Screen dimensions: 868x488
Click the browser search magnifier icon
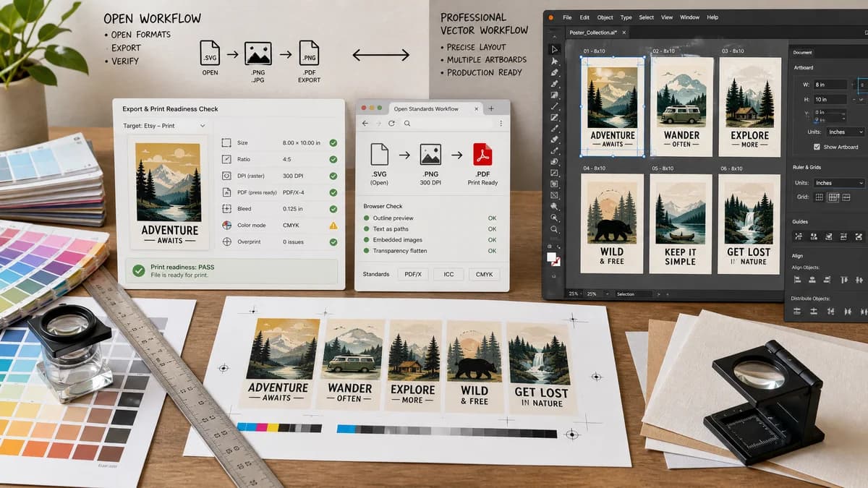[407, 124]
